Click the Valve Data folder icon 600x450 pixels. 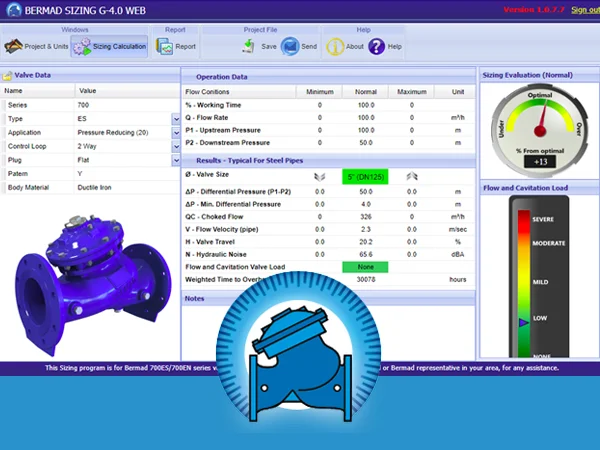tap(7, 76)
